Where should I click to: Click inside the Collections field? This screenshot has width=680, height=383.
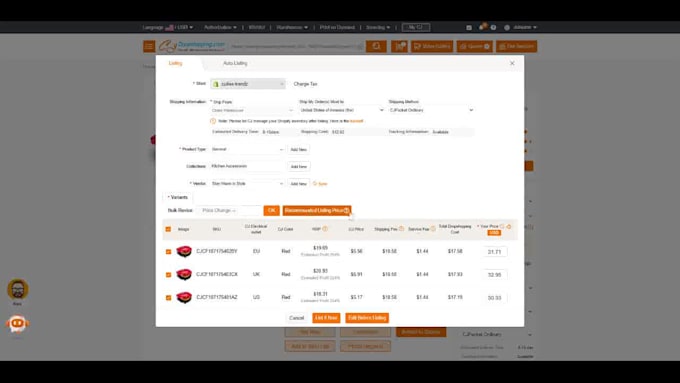(247, 166)
